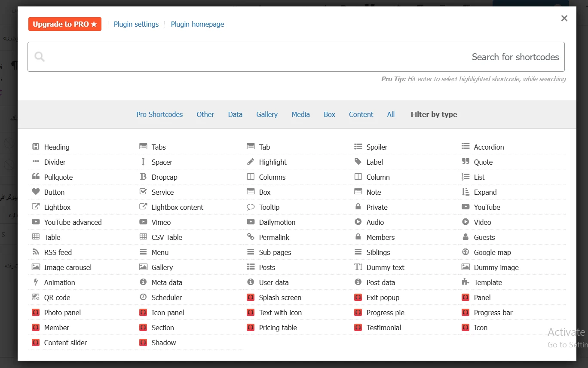588x368 pixels.
Task: Choose the Google map globe icon
Action: coord(465,252)
